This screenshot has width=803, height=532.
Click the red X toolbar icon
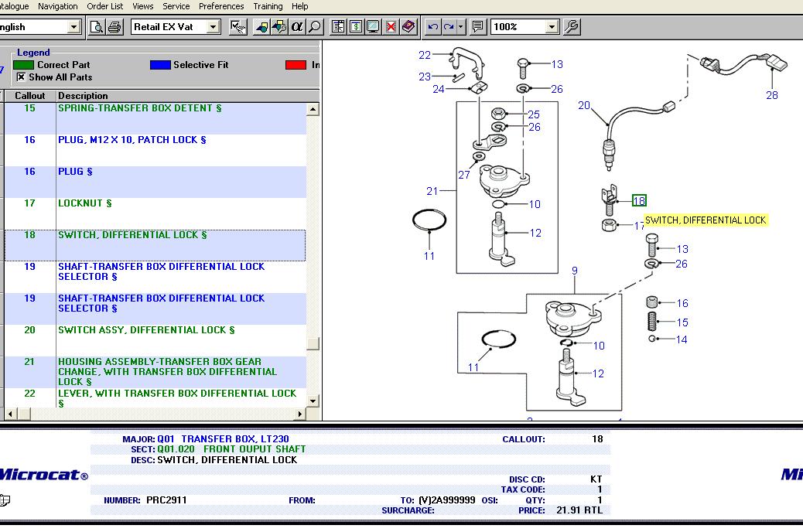pos(391,27)
